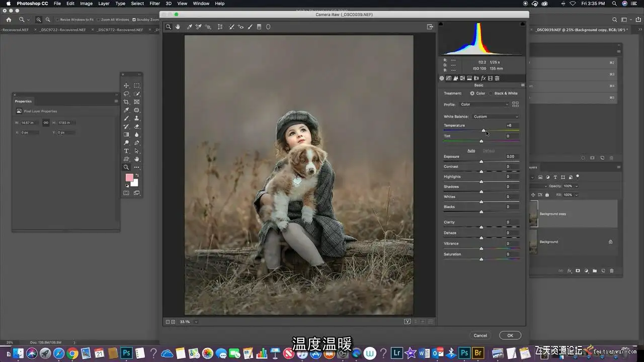644x362 pixels.
Task: Open the Effects fx panel tab
Action: 484,78
